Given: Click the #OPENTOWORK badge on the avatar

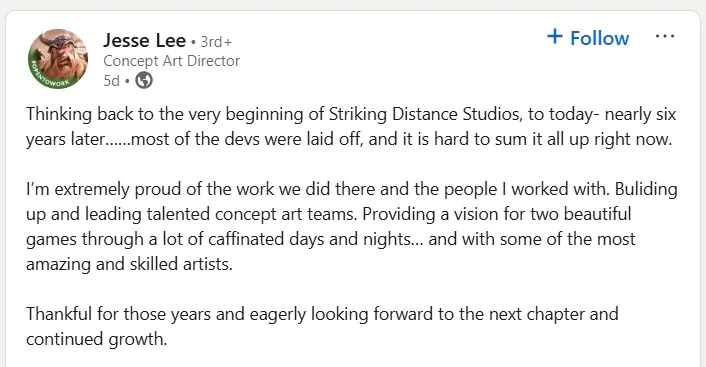Looking at the screenshot, I should (x=49, y=77).
